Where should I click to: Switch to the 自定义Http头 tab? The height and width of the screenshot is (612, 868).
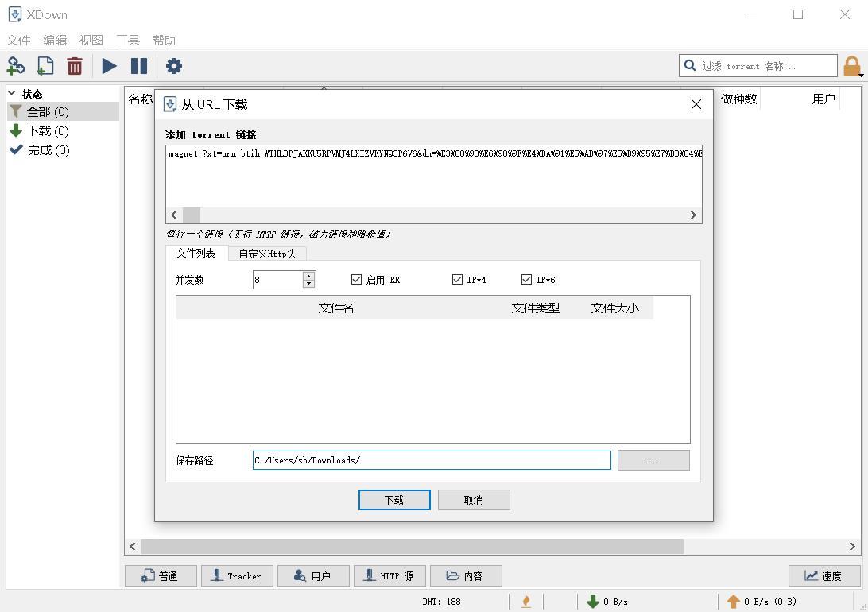[267, 254]
